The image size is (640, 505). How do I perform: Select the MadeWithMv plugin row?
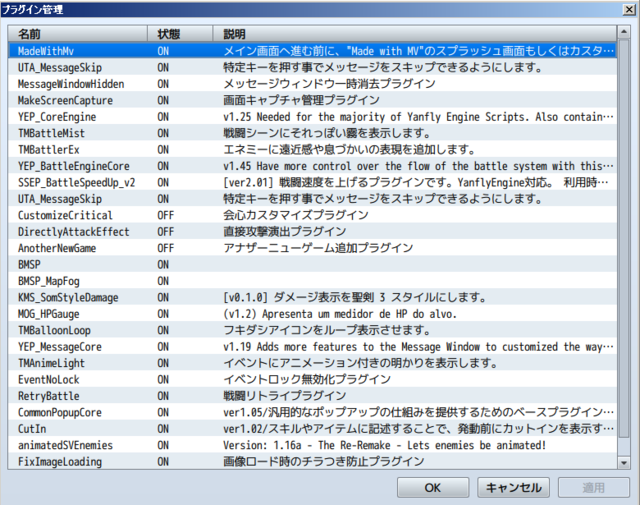[x=312, y=51]
